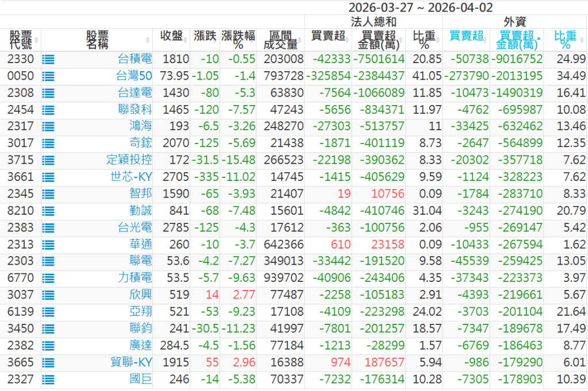Click the list icon beside 世芯-KY
The height and width of the screenshot is (391, 588).
[x=48, y=177]
